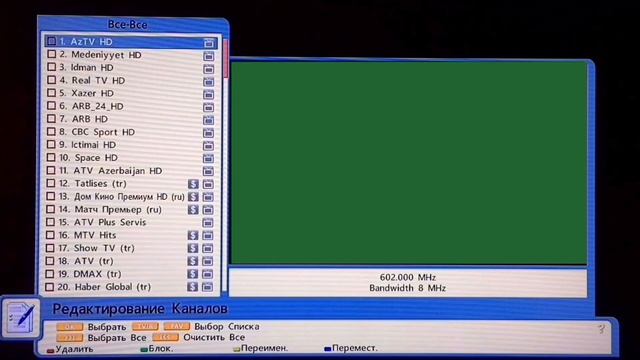Click the TV icon on Medeniyyet HD row
This screenshot has width=640, height=360.
(x=209, y=56)
